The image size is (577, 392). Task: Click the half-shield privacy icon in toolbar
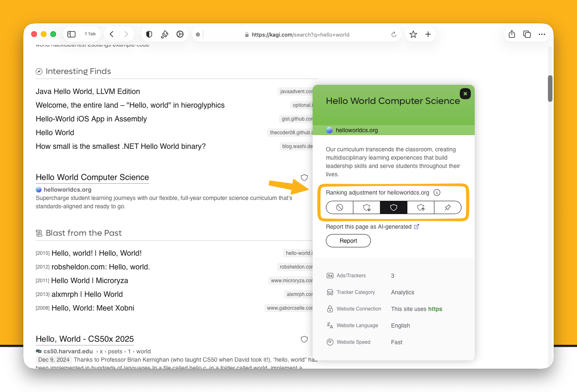click(x=149, y=35)
